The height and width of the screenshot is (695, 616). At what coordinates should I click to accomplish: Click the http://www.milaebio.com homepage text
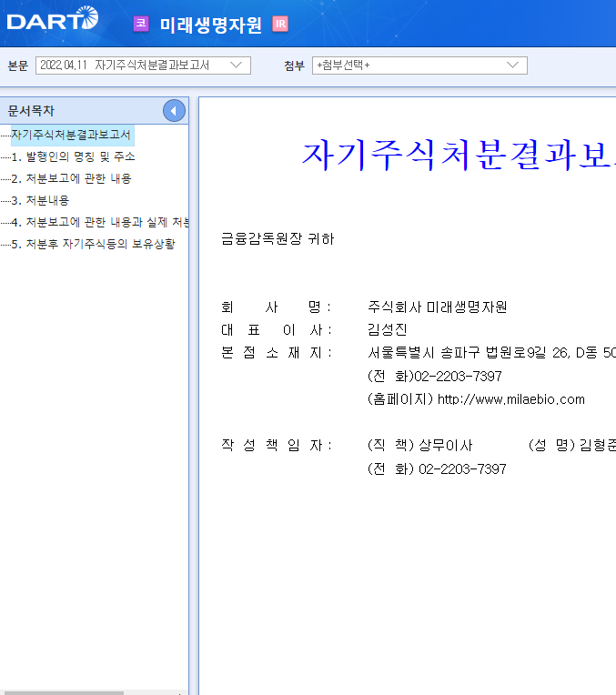point(510,399)
